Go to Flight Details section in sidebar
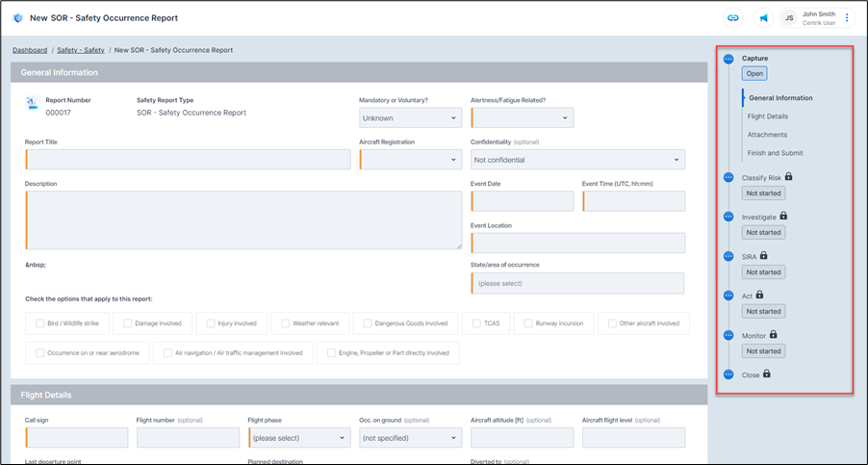This screenshot has width=868, height=465. (769, 116)
